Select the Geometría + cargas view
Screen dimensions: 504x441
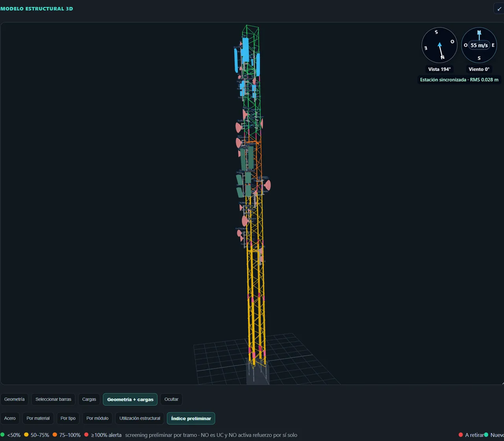click(x=130, y=399)
